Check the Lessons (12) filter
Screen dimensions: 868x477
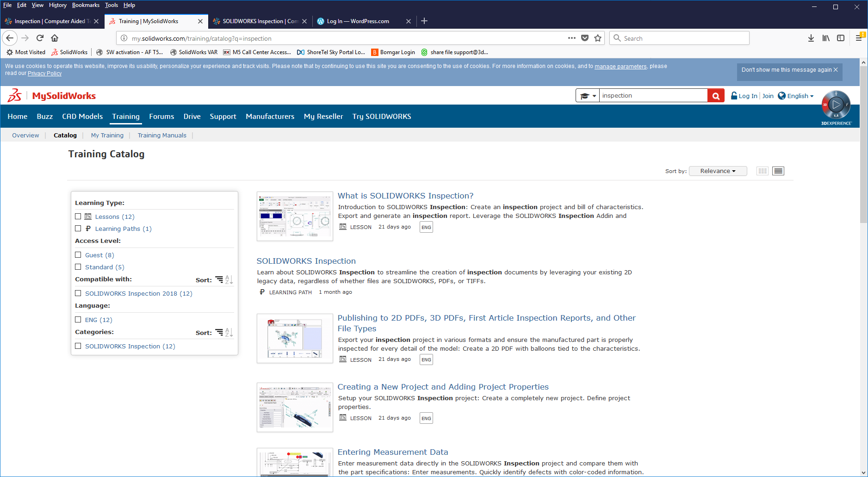(78, 217)
